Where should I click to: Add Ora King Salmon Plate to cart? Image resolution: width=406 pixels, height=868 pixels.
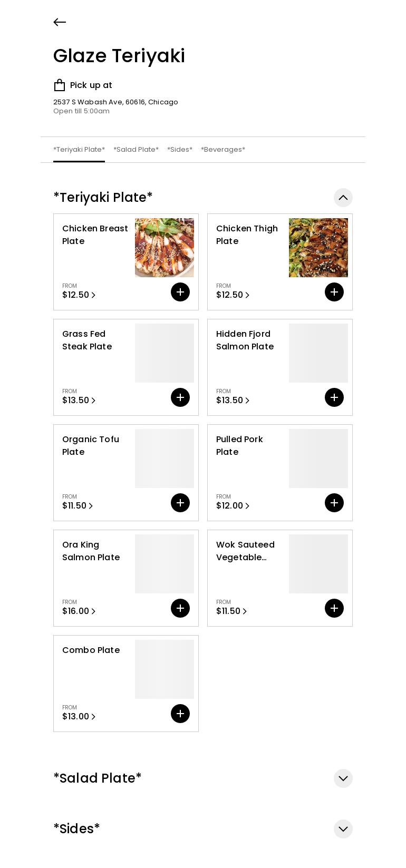coord(180,608)
